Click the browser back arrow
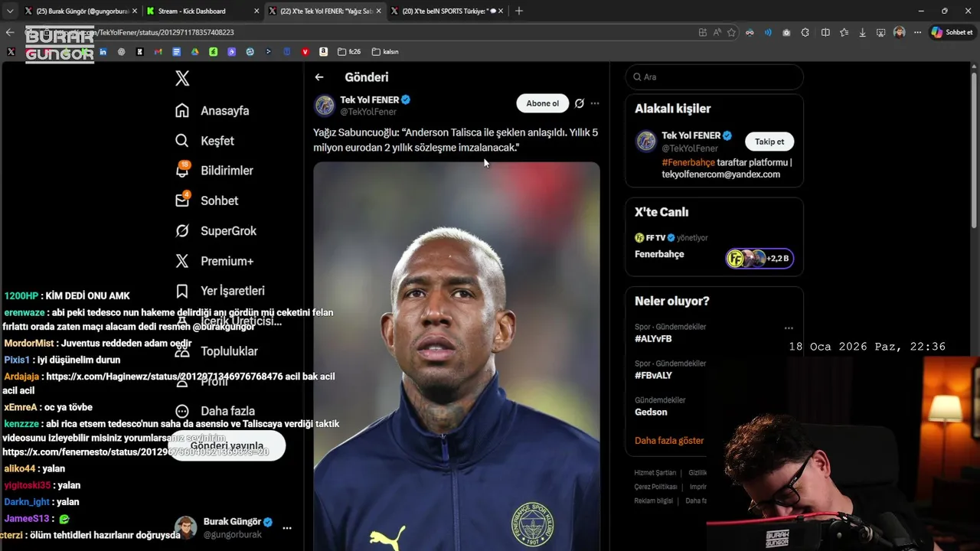 click(10, 32)
